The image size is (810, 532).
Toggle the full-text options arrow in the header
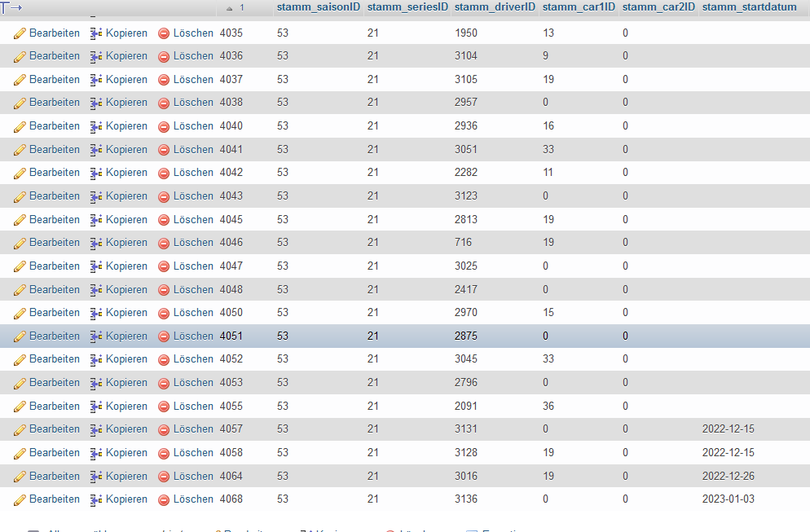[11, 7]
